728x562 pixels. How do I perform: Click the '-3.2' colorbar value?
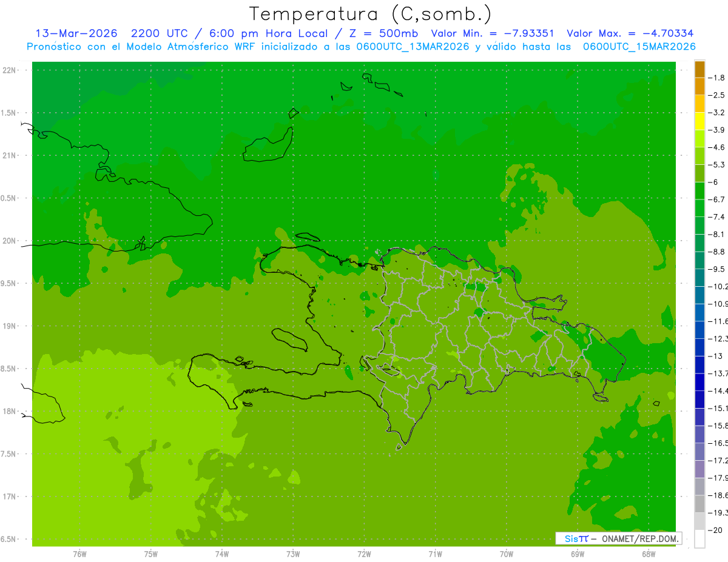(717, 113)
